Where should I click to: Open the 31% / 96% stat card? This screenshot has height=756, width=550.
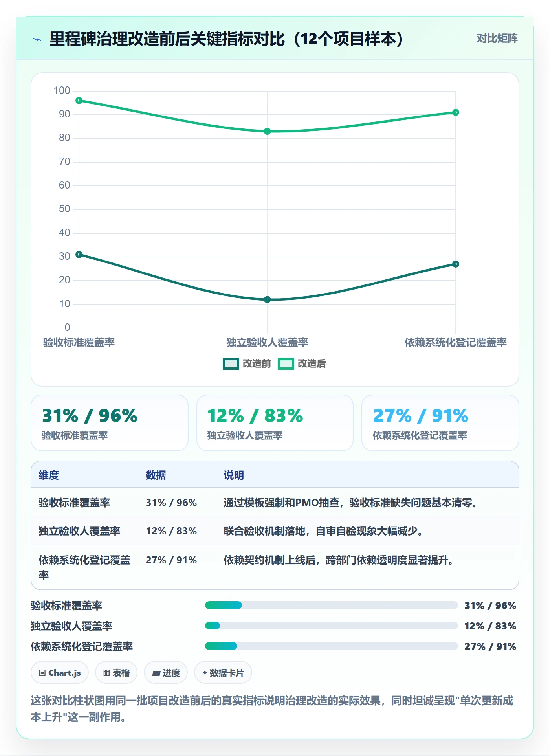coord(110,423)
